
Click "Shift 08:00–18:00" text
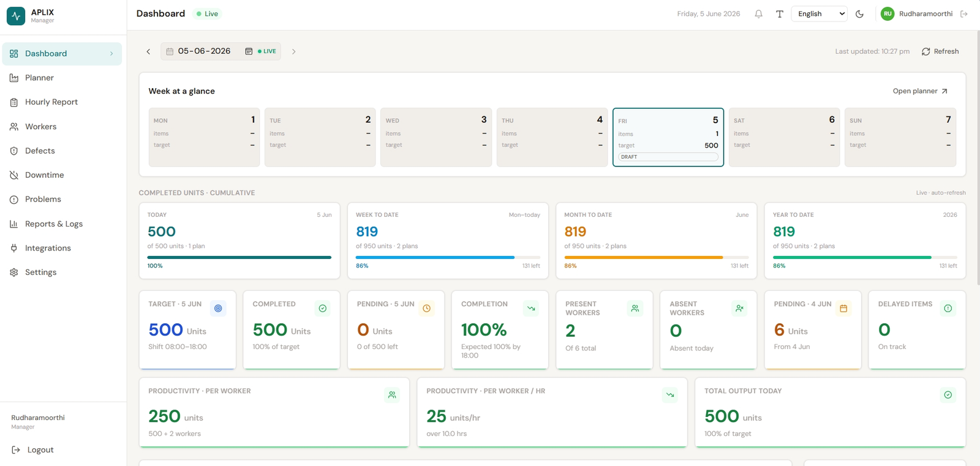pyautogui.click(x=178, y=347)
